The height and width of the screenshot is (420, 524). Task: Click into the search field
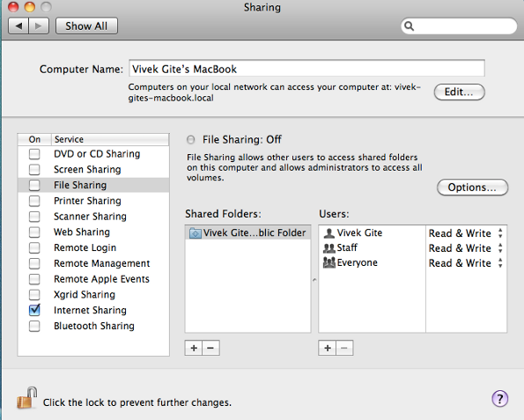point(459,26)
